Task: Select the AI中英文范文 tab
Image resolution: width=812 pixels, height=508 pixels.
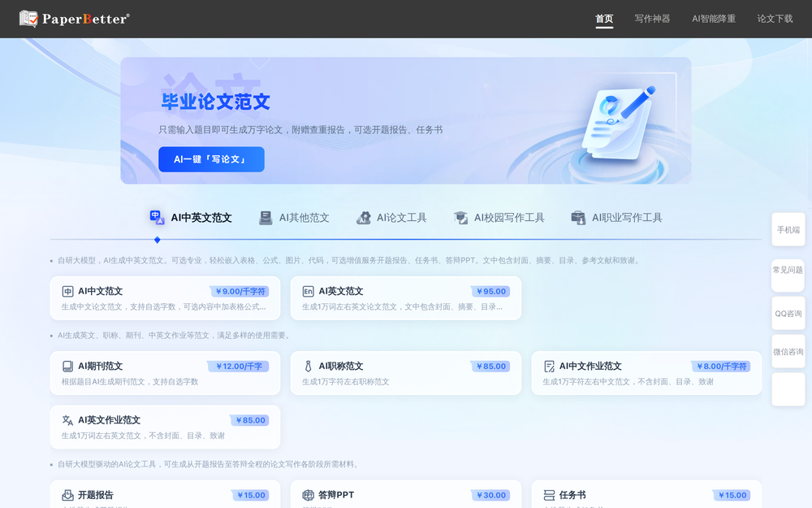Action: tap(190, 218)
